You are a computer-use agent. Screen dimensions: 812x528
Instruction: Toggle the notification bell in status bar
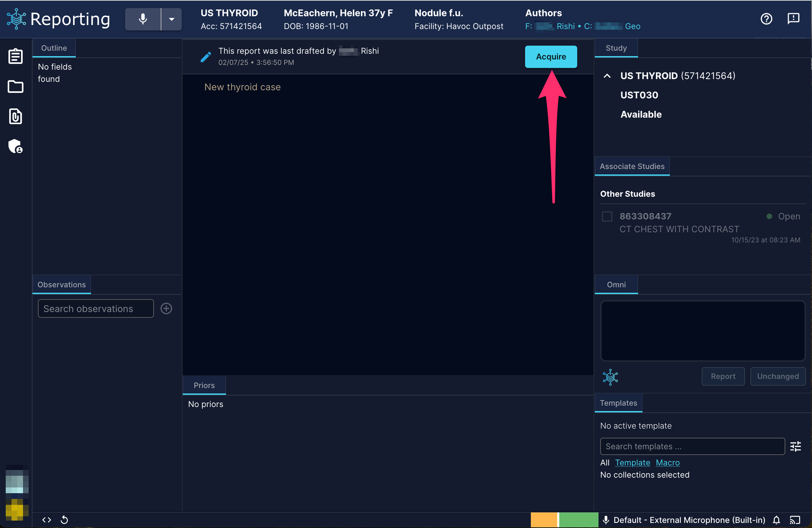pyautogui.click(x=776, y=520)
